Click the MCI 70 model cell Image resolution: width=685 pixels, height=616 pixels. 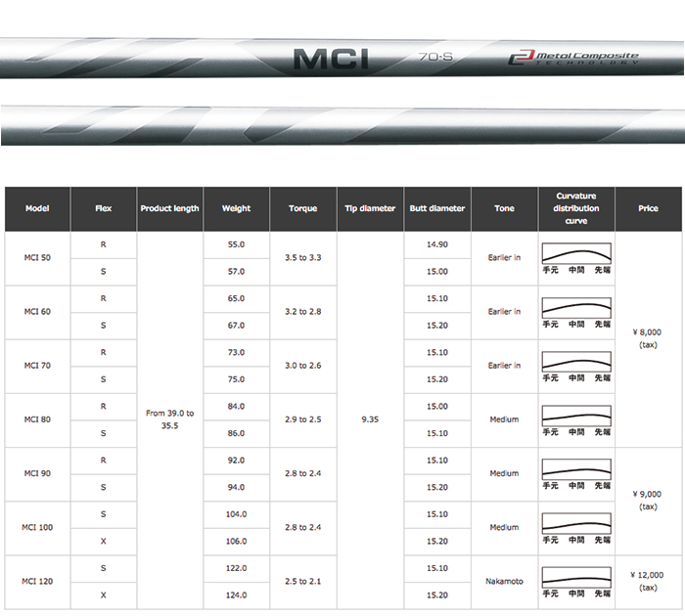click(37, 366)
